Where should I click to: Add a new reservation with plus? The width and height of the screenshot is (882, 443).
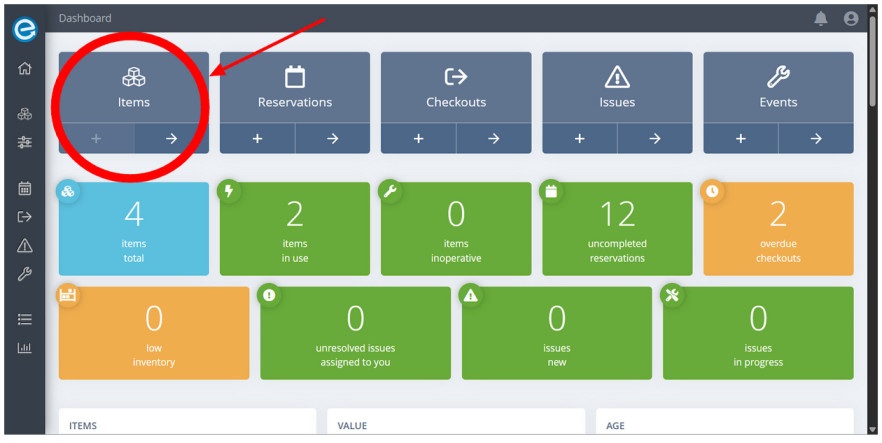coord(257,138)
